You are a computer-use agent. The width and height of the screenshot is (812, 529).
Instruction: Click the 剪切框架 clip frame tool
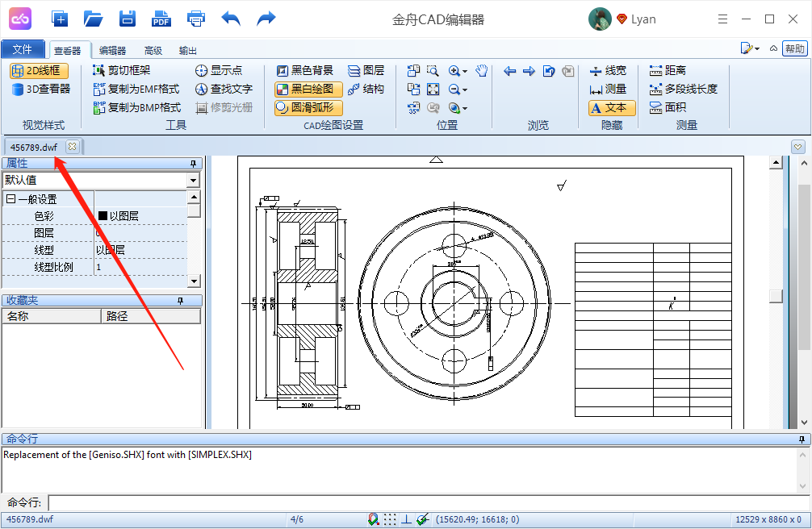122,71
